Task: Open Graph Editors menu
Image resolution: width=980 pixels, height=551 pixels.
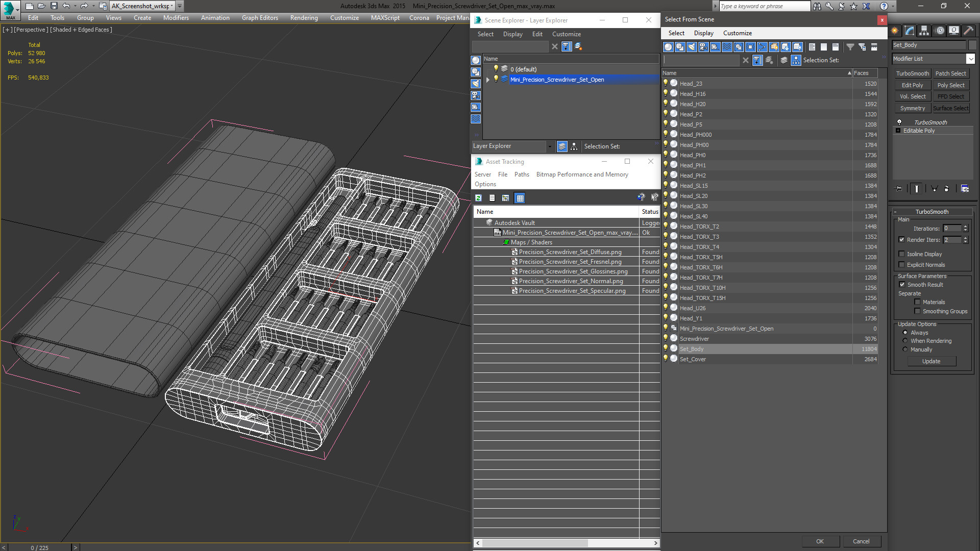Action: (260, 18)
